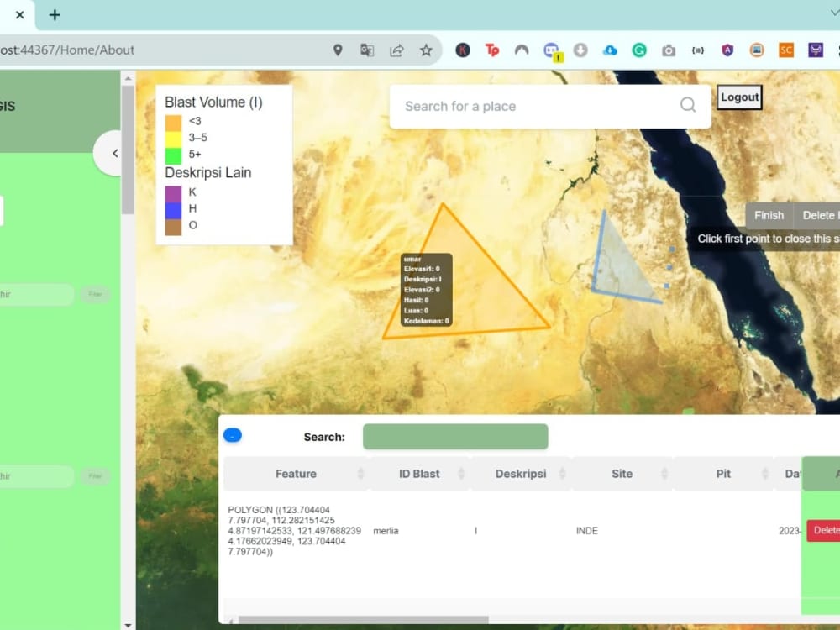Open a new browser tab
840x630 pixels.
pos(55,15)
